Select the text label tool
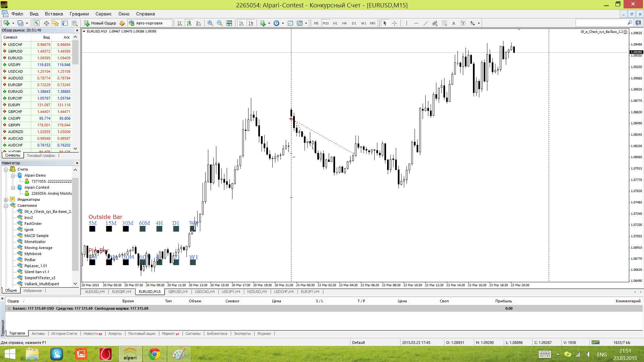This screenshot has height=362, width=644. point(463,23)
